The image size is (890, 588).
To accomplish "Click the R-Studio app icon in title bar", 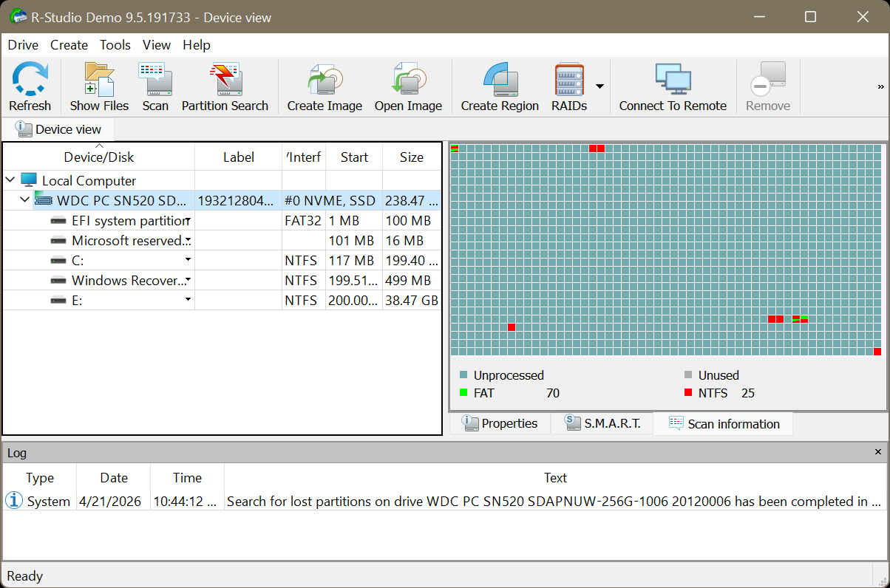I will (17, 16).
